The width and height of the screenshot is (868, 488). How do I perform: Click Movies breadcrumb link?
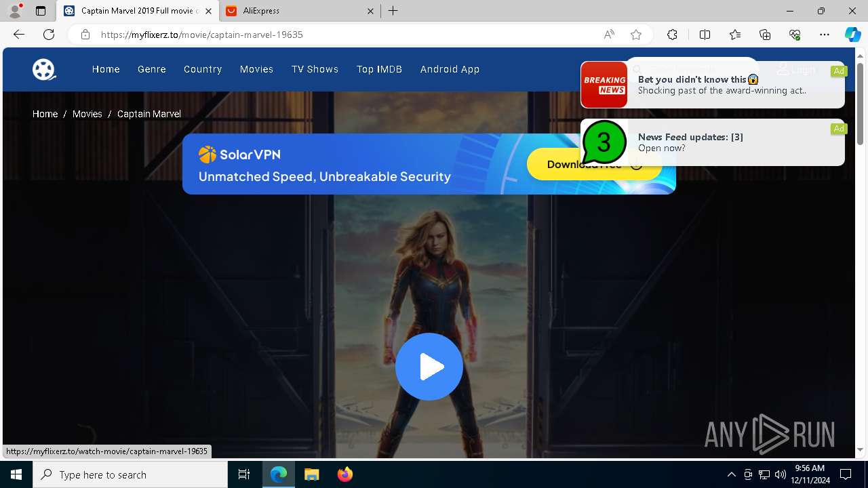87,114
